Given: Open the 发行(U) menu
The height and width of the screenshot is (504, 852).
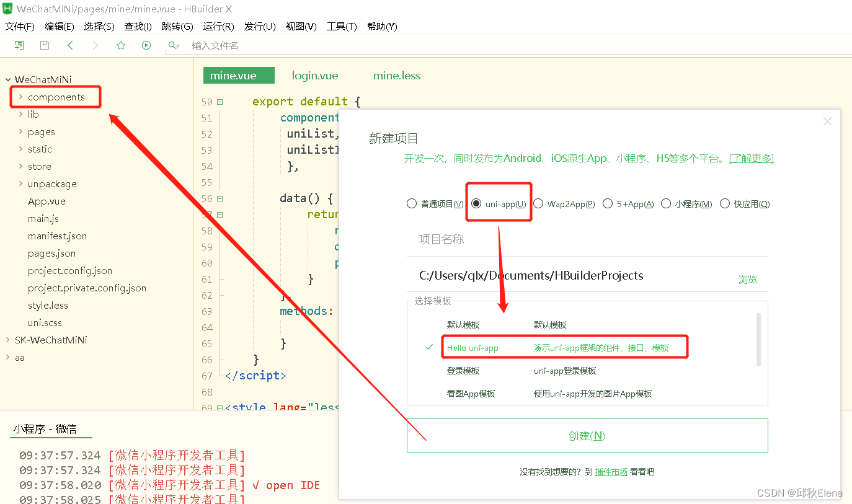Looking at the screenshot, I should (260, 27).
